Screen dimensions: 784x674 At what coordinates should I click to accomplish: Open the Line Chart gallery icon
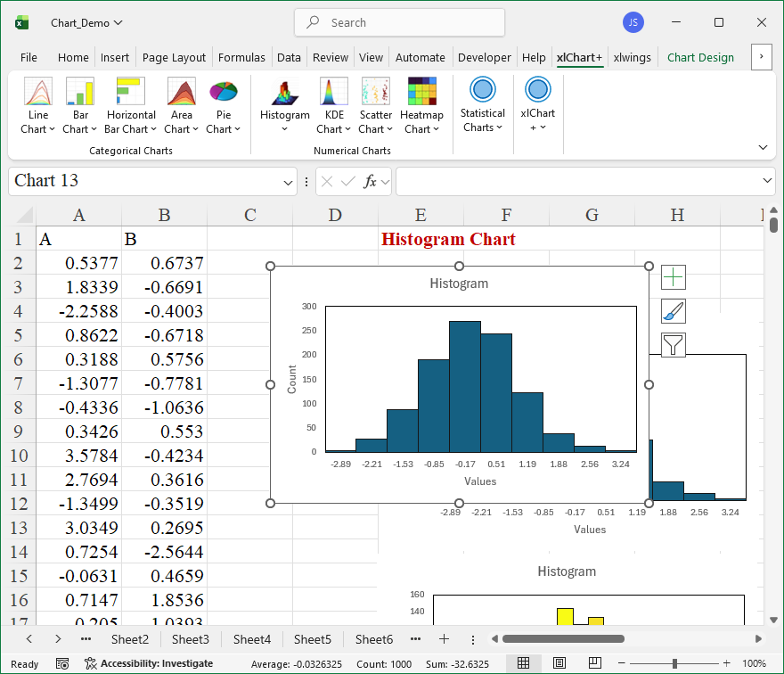[38, 92]
